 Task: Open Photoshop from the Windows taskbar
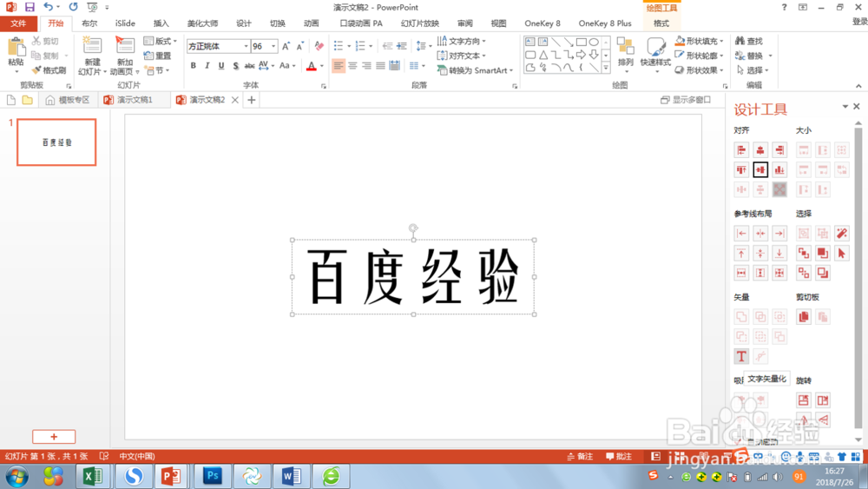tap(212, 476)
